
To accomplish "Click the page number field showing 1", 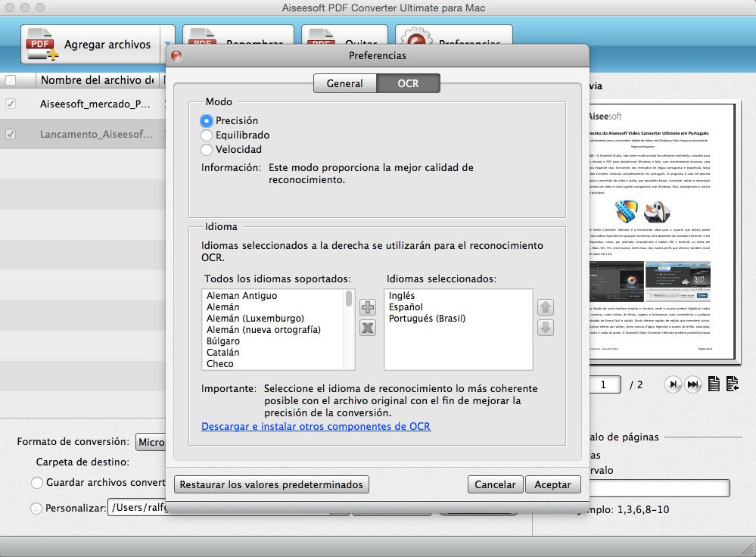I will point(605,385).
